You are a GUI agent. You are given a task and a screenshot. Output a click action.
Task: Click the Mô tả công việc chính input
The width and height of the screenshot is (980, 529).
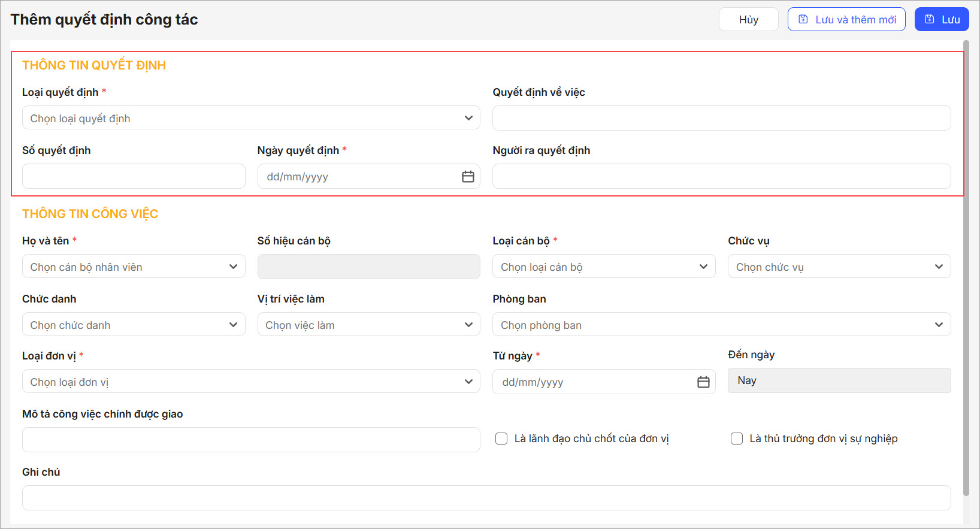tap(251, 440)
